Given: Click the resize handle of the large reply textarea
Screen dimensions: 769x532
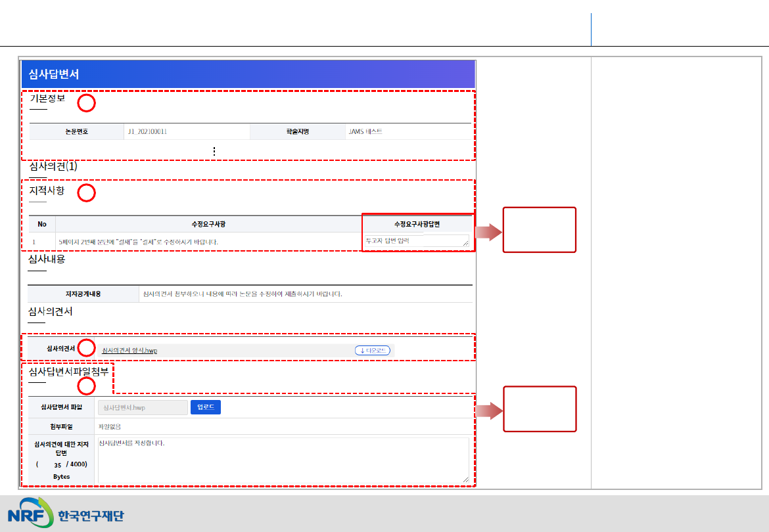Looking at the screenshot, I should point(467,480).
